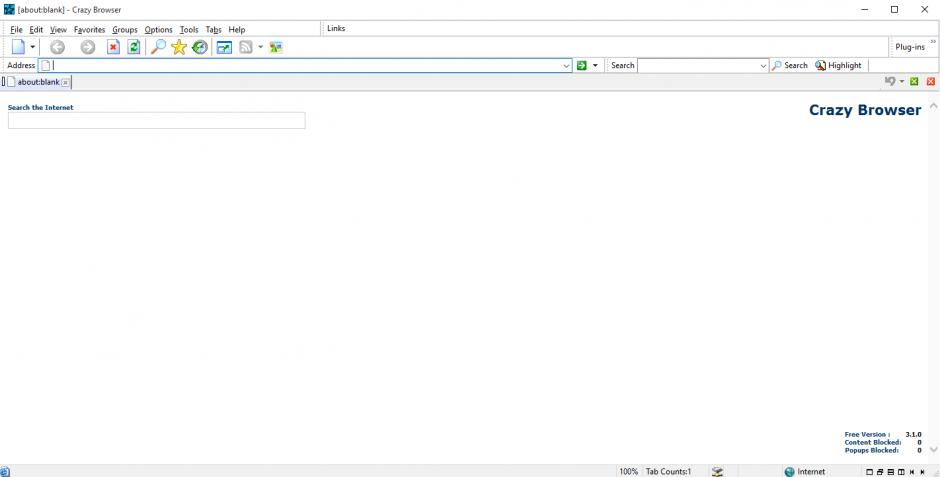Click the network connection status icon
940x477 pixels.
point(717,472)
